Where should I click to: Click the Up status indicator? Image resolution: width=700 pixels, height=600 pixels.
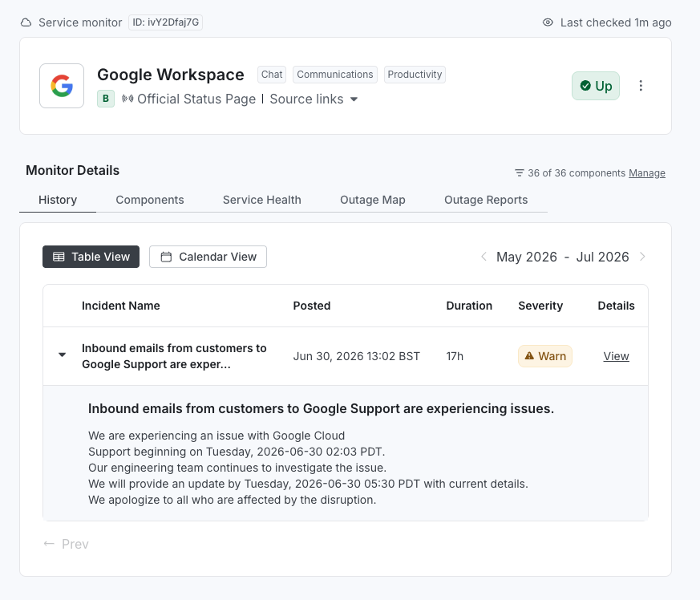click(x=596, y=86)
